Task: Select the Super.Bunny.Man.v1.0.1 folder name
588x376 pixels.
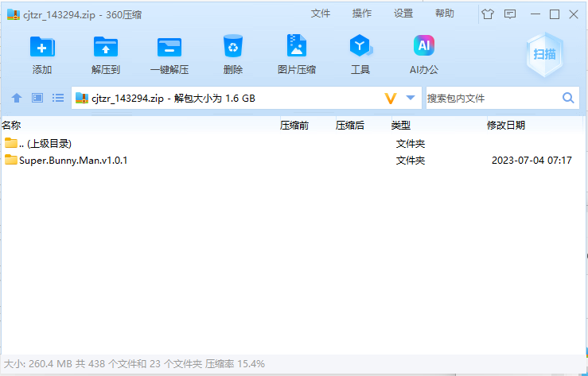Action: click(x=73, y=161)
